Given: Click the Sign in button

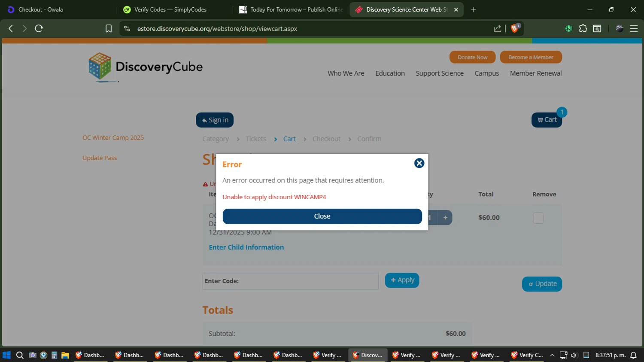Looking at the screenshot, I should point(215,120).
